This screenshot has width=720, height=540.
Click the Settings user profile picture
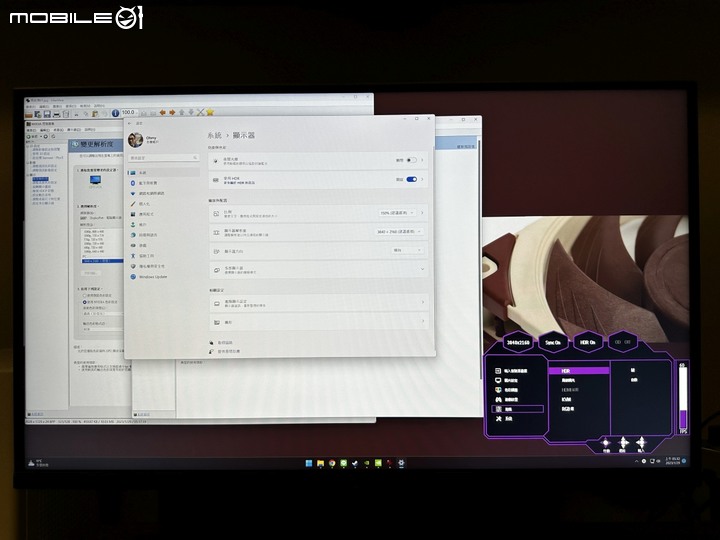[x=135, y=140]
